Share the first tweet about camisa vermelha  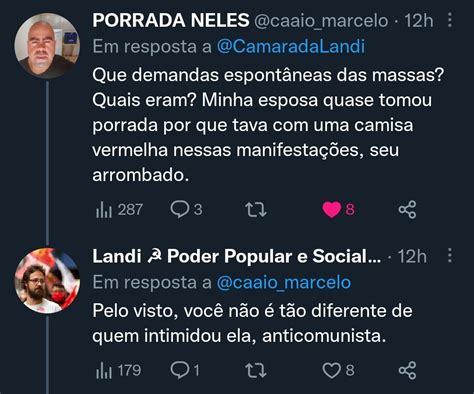[x=407, y=210]
